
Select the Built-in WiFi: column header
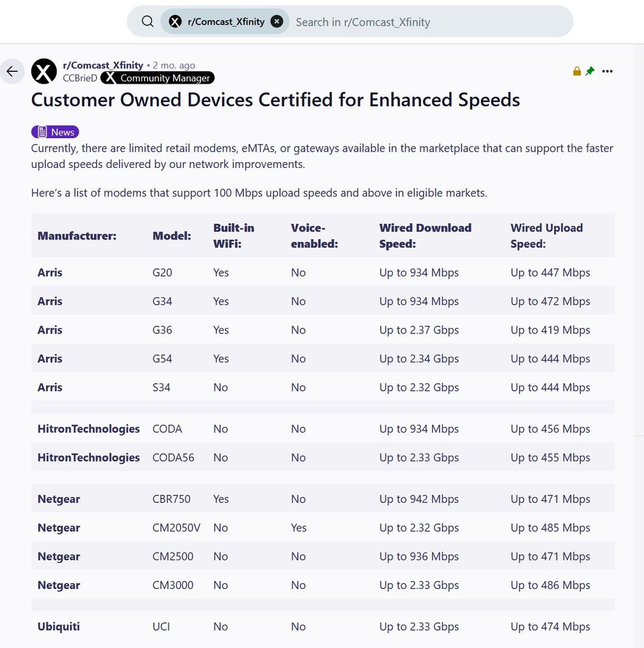pyautogui.click(x=234, y=236)
